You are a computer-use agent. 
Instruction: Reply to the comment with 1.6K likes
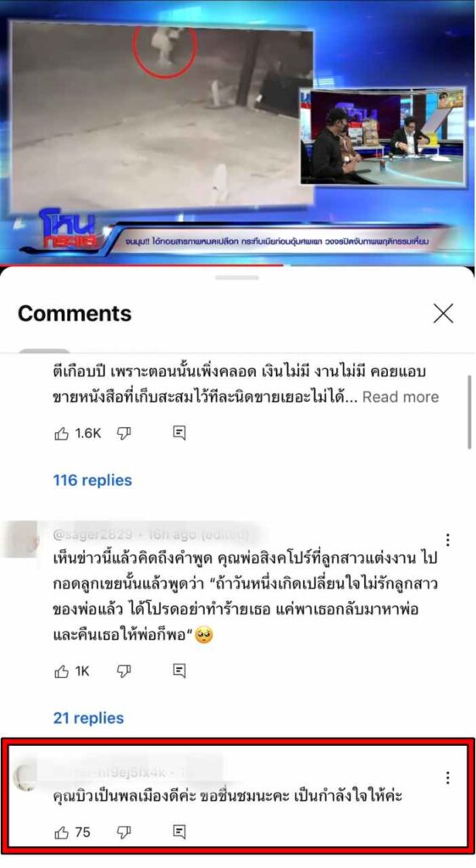point(179,433)
